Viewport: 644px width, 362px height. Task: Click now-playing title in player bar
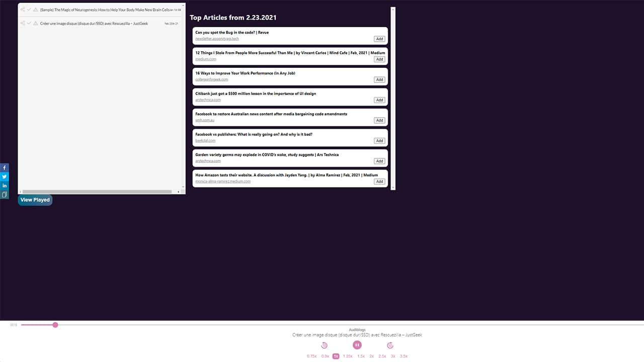[x=357, y=335]
